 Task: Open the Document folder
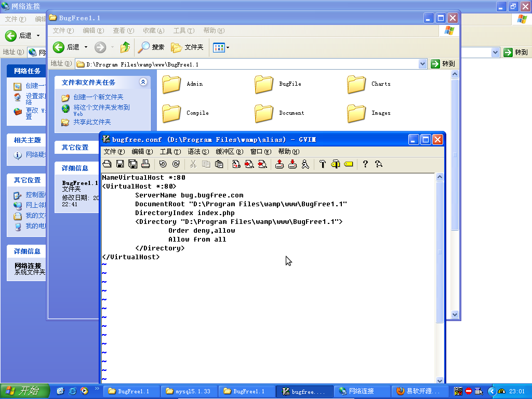coord(279,113)
